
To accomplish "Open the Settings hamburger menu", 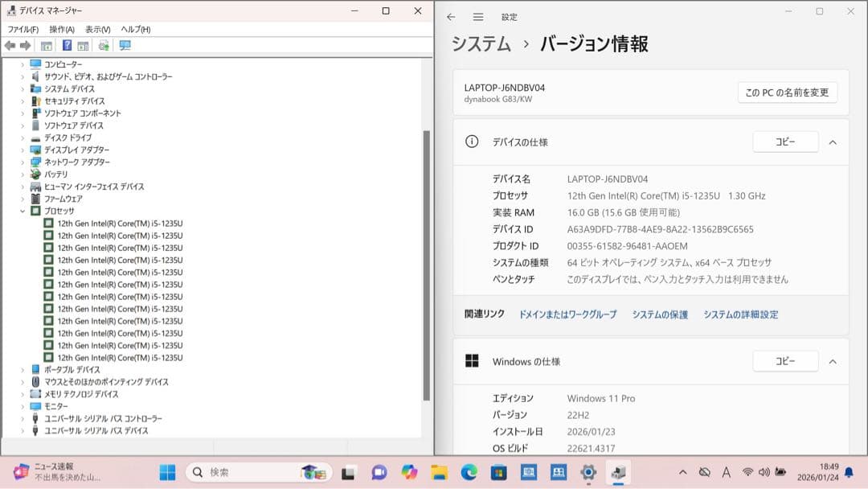I will [477, 16].
